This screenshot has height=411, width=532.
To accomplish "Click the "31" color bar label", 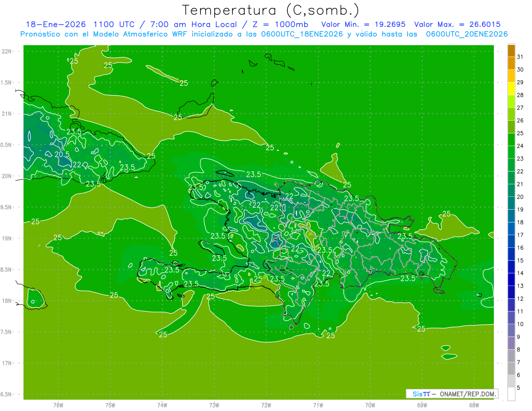I will coord(520,57).
